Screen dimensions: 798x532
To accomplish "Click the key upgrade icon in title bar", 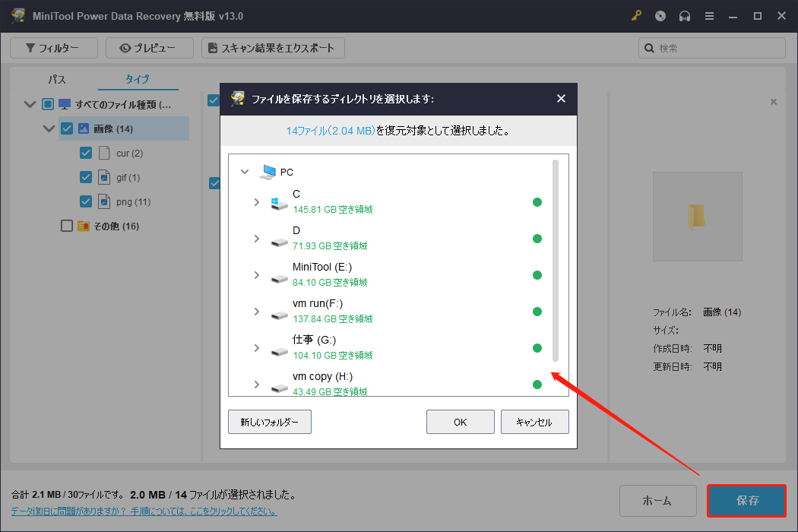I will pos(636,16).
